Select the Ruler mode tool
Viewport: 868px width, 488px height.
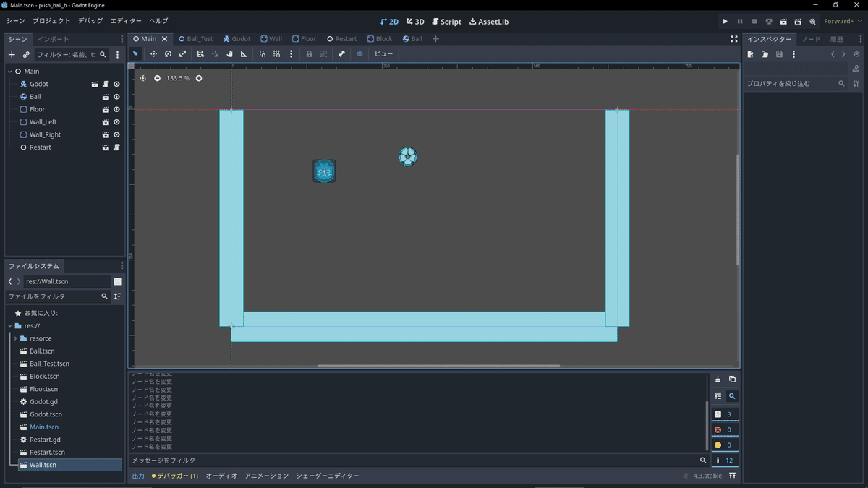244,53
